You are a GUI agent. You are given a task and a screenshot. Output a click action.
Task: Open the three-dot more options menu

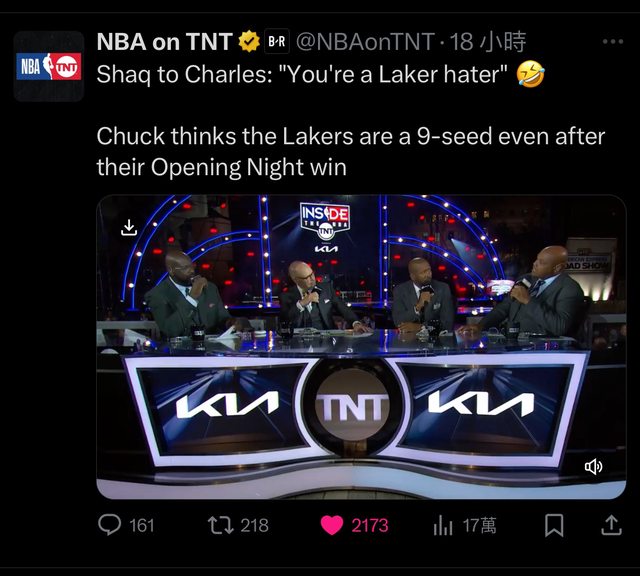click(613, 41)
